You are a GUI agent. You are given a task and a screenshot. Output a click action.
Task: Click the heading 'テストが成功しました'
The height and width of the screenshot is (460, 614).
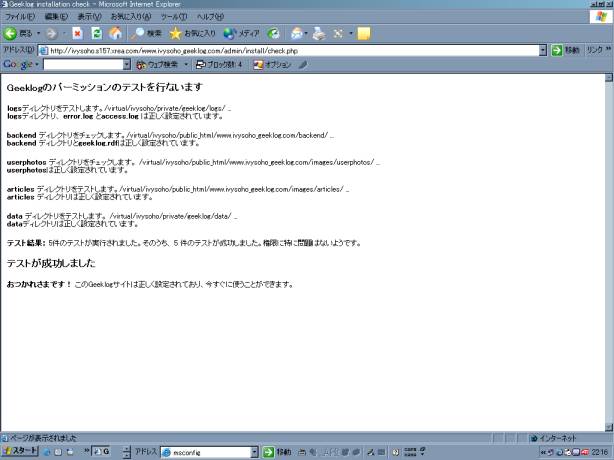pos(51,263)
